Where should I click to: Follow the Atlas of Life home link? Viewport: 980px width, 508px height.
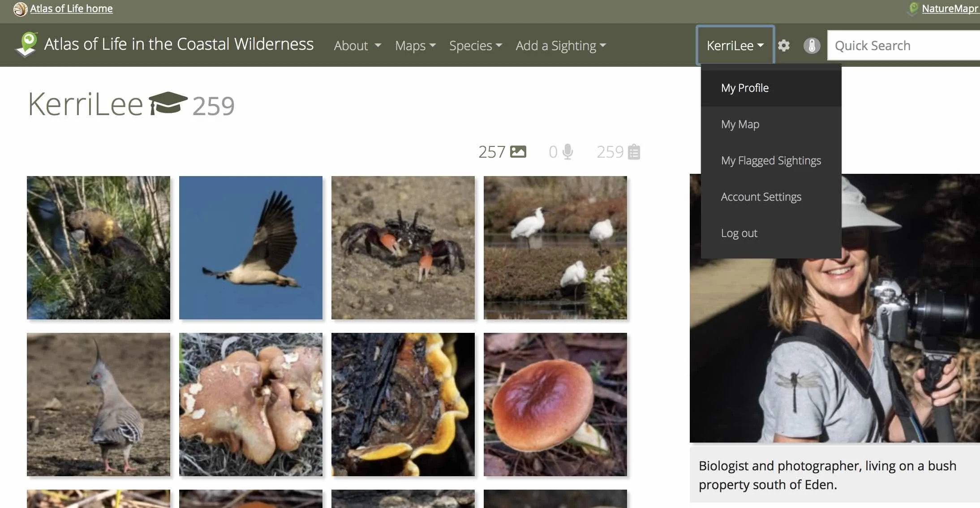click(71, 9)
